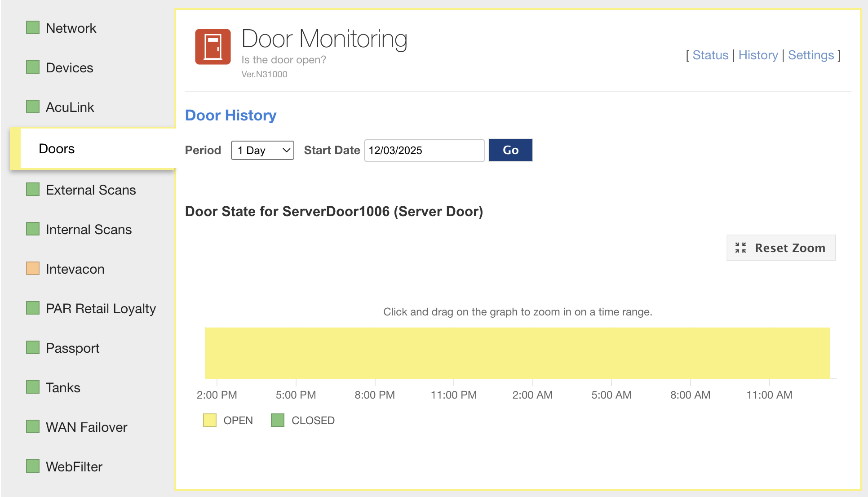868x497 pixels.
Task: Open Intevacon in the sidebar
Action: tap(75, 269)
